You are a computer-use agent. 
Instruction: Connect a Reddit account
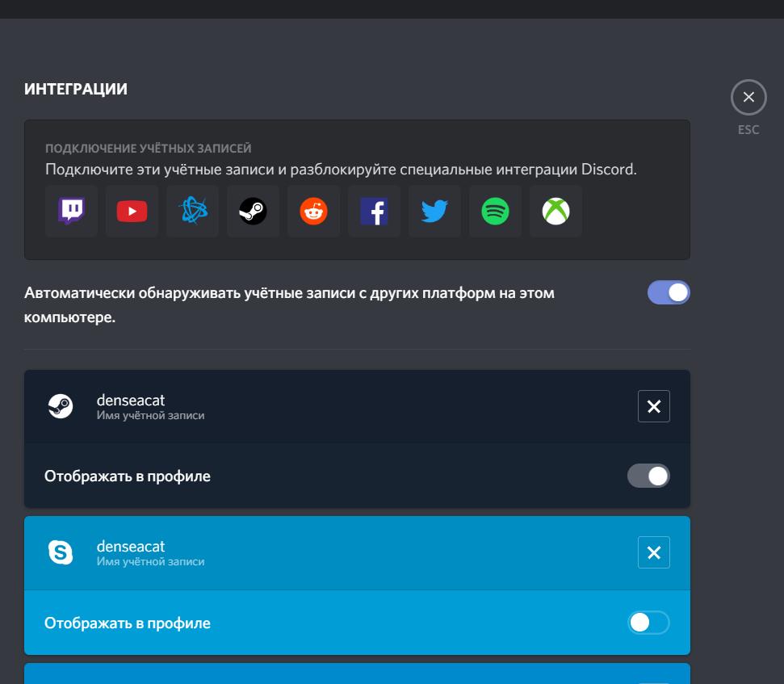coord(313,211)
